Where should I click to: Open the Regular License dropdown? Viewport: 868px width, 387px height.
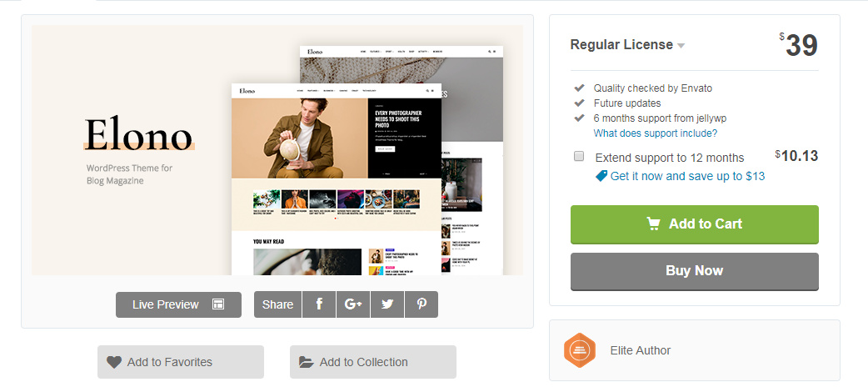tap(628, 45)
